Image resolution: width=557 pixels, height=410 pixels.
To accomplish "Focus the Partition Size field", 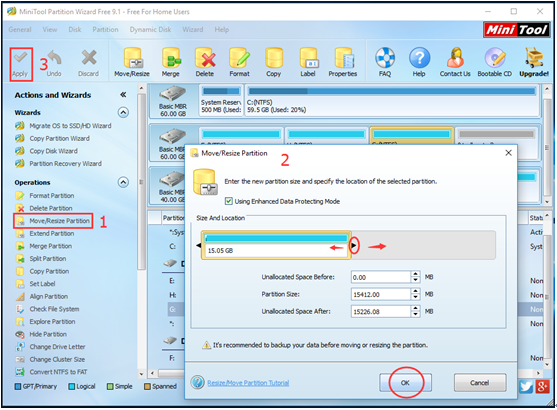I will coord(381,295).
